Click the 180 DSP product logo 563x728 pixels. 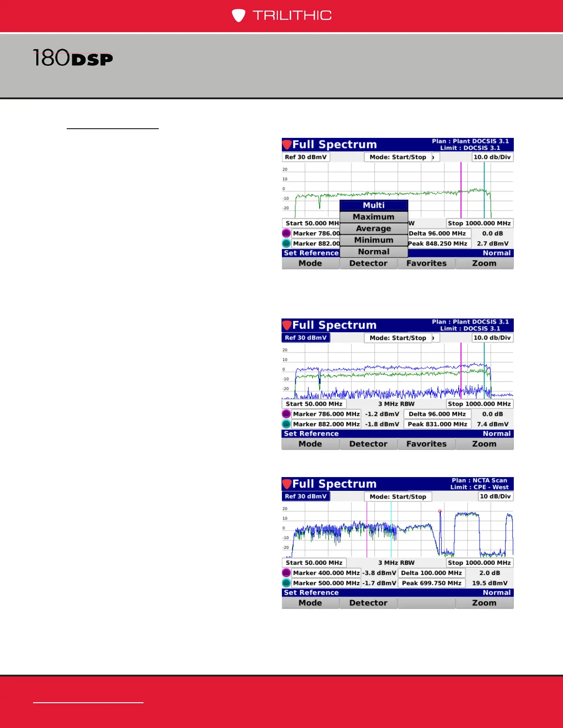tap(73, 58)
